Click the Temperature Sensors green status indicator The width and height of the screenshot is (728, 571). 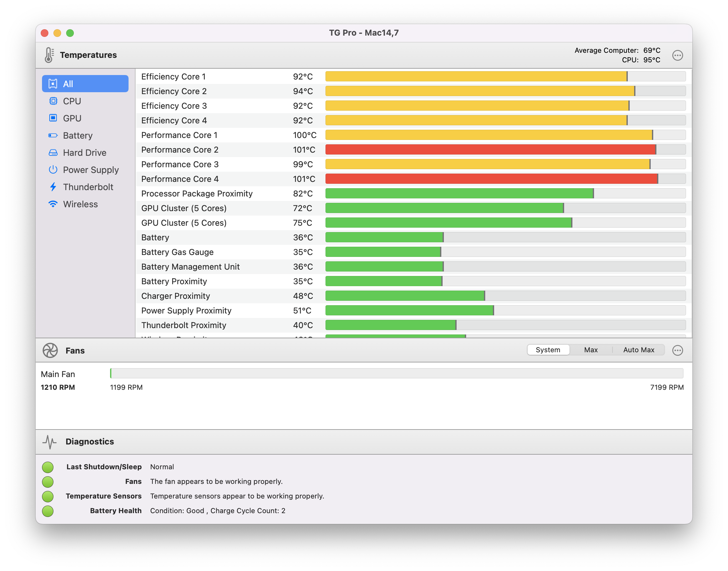pyautogui.click(x=48, y=497)
